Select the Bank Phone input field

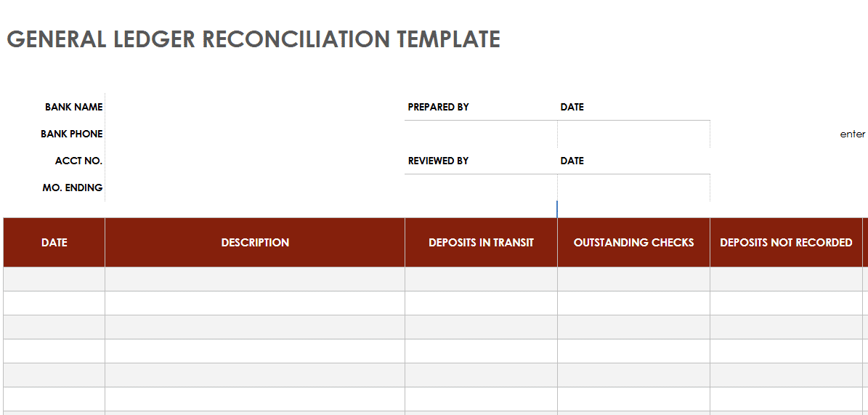pyautogui.click(x=254, y=134)
